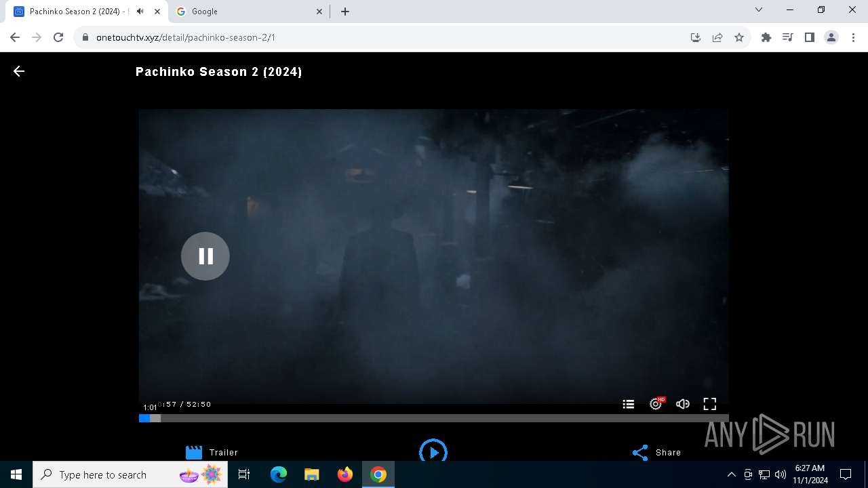Install app icon in address bar

[696, 37]
